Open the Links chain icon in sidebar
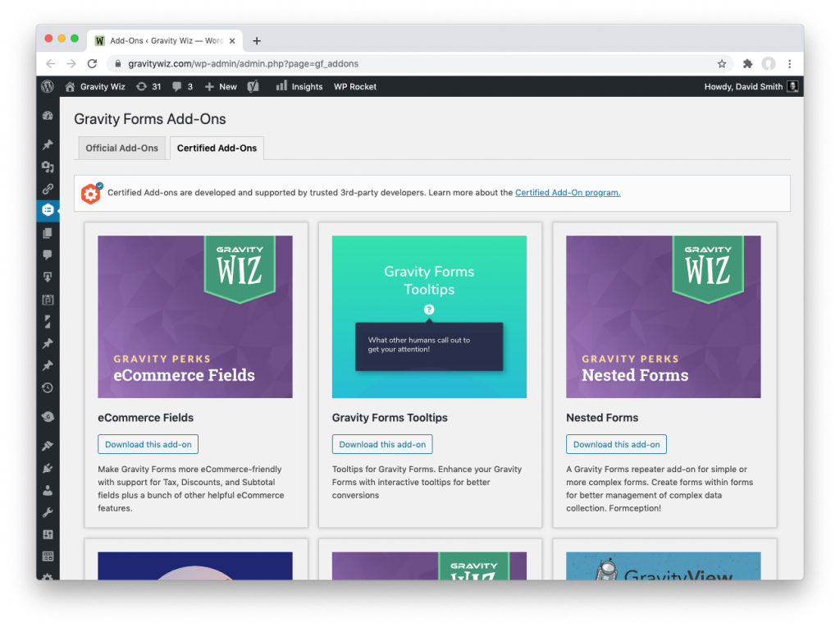The width and height of the screenshot is (840, 628). [48, 189]
